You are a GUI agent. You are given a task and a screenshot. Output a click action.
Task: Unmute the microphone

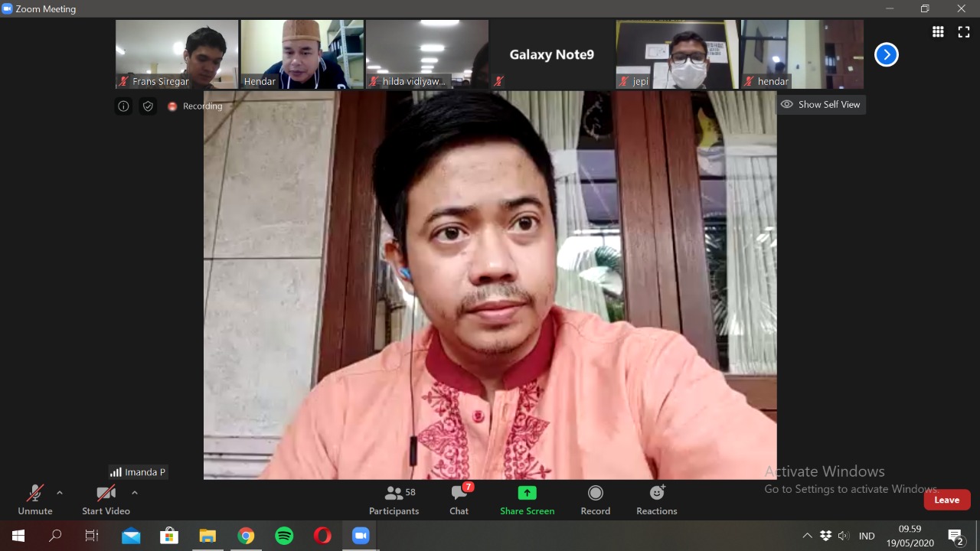[35, 500]
